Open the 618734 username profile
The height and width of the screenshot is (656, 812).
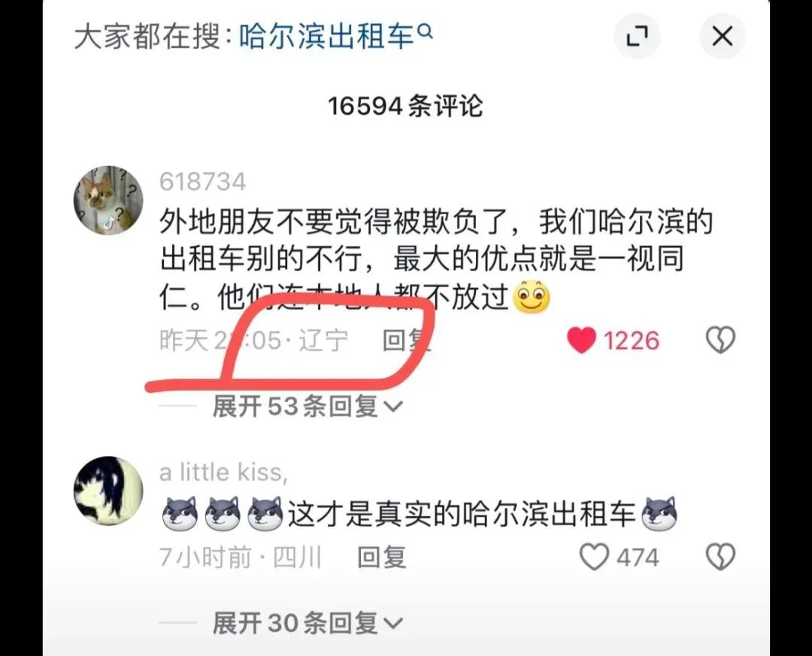pyautogui.click(x=202, y=182)
